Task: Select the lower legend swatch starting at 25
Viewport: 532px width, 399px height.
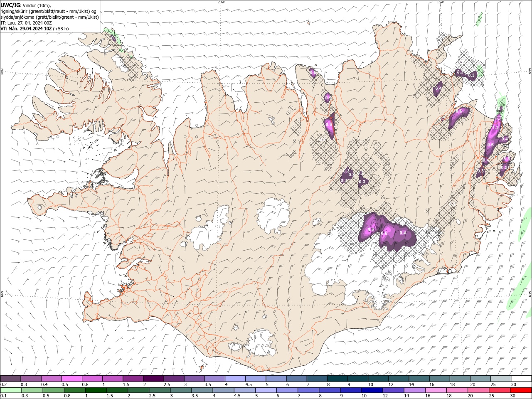Action: (x=499, y=390)
